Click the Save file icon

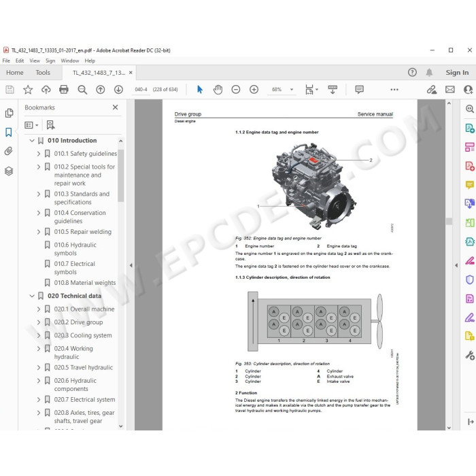point(10,90)
